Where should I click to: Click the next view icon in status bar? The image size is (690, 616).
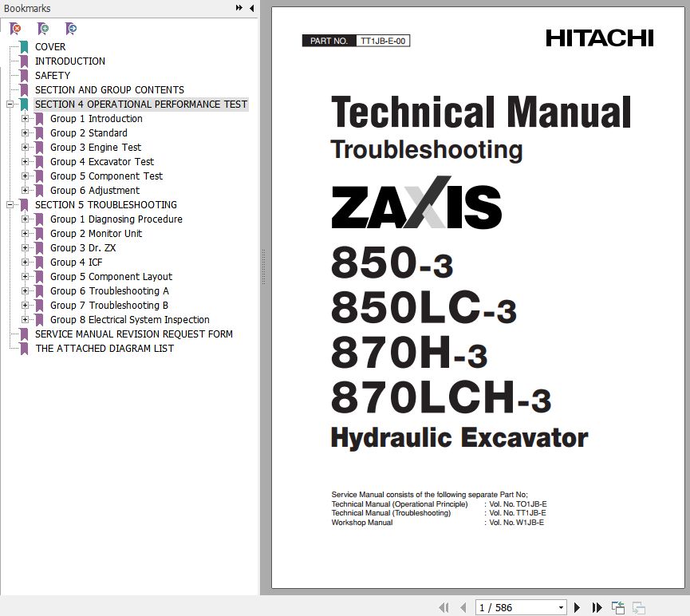click(638, 608)
